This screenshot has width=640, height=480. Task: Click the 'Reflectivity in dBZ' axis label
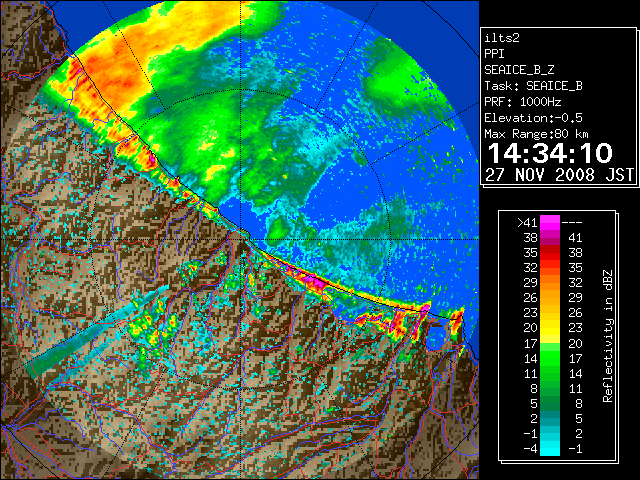(608, 336)
